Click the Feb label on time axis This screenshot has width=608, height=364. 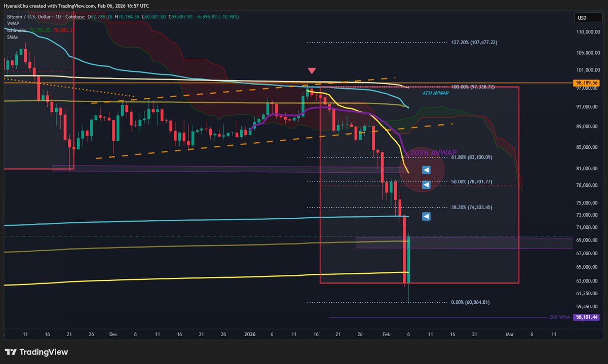[x=386, y=335]
